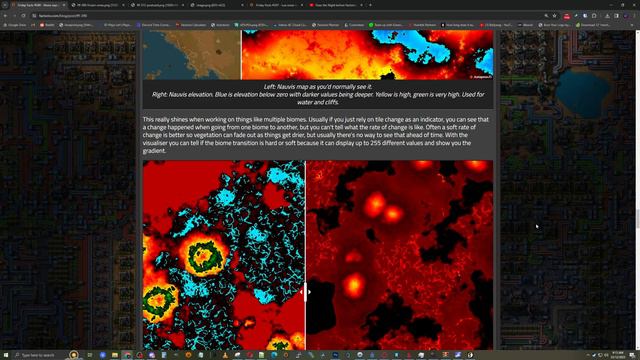
Task: Open the Chrome side panel icon
Action: click(x=616, y=16)
